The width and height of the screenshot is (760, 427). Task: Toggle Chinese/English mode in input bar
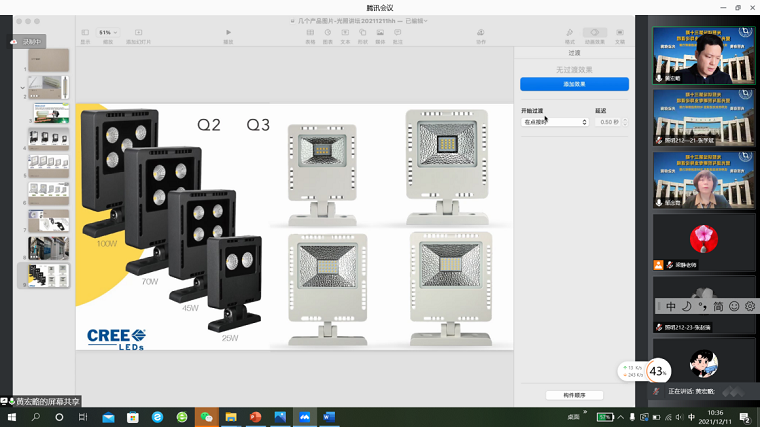point(671,306)
